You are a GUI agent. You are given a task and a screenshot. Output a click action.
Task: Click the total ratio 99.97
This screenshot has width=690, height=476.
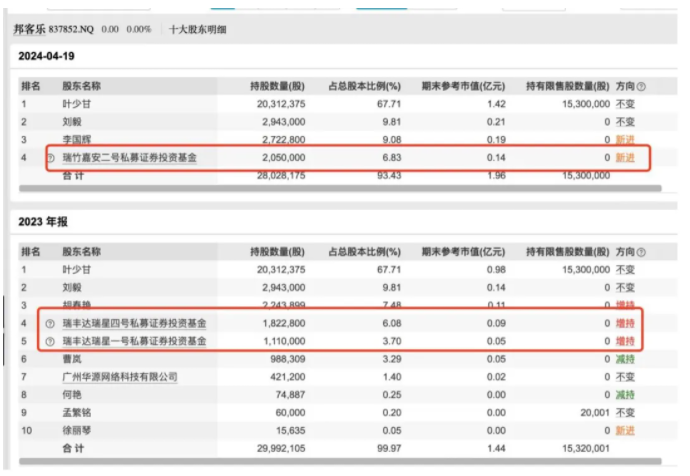click(389, 449)
